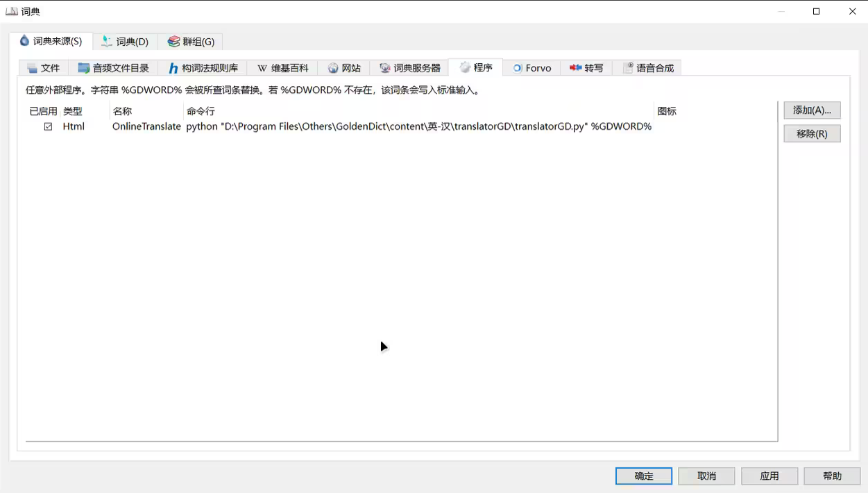This screenshot has height=493, width=868.
Task: Open the 词典服务器 tab
Action: [410, 68]
